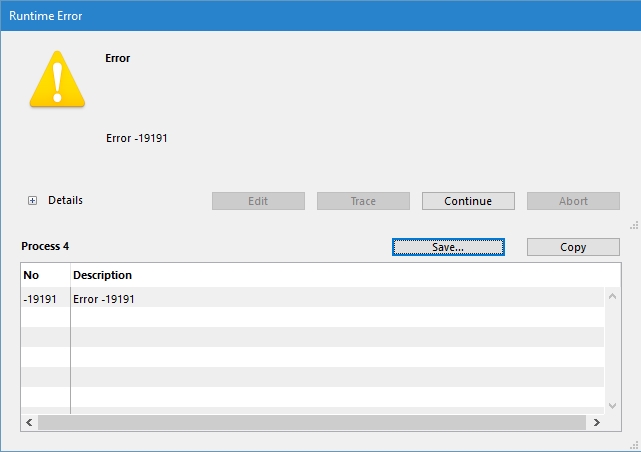This screenshot has height=452, width=641.
Task: Click the grayed-out Edit button
Action: [258, 201]
